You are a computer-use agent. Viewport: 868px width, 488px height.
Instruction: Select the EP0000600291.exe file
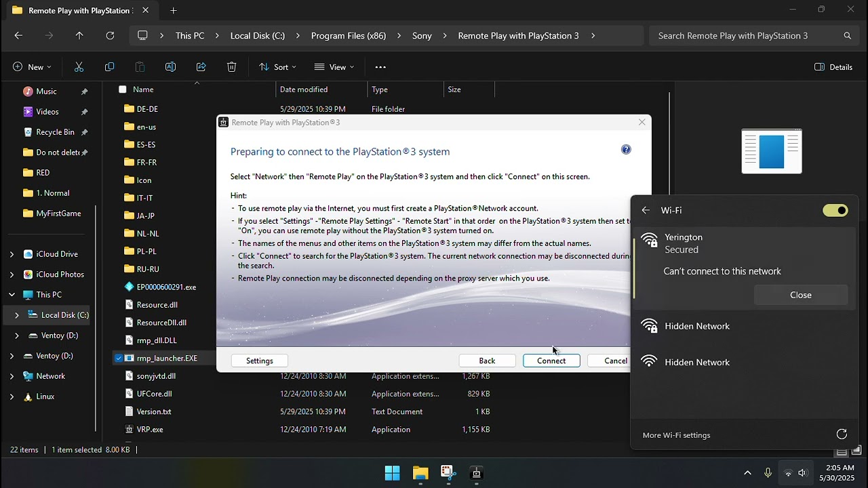click(x=166, y=287)
